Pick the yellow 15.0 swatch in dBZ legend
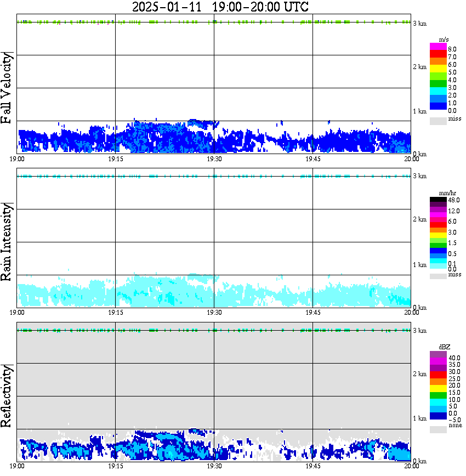The height and width of the screenshot is (476, 466). (438, 388)
